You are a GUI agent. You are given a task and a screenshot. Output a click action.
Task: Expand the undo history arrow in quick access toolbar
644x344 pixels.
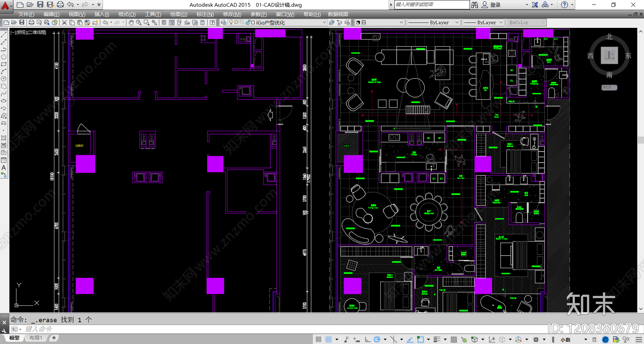click(x=78, y=5)
